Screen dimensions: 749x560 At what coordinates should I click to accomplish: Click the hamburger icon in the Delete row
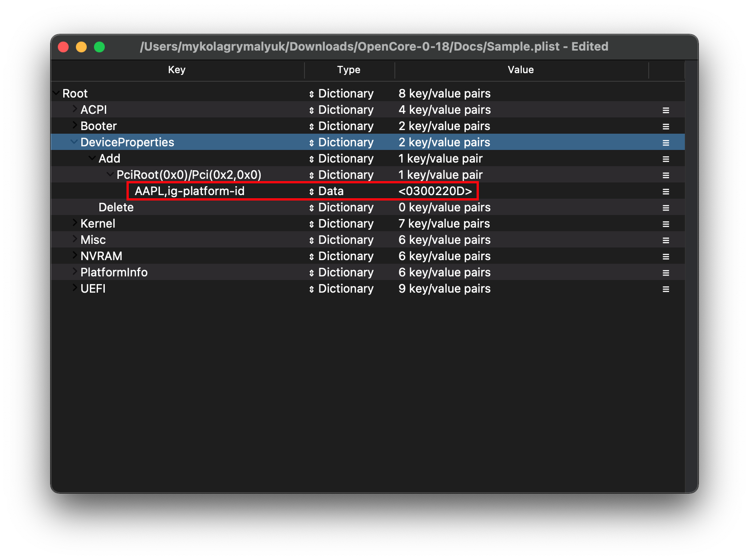coord(665,208)
